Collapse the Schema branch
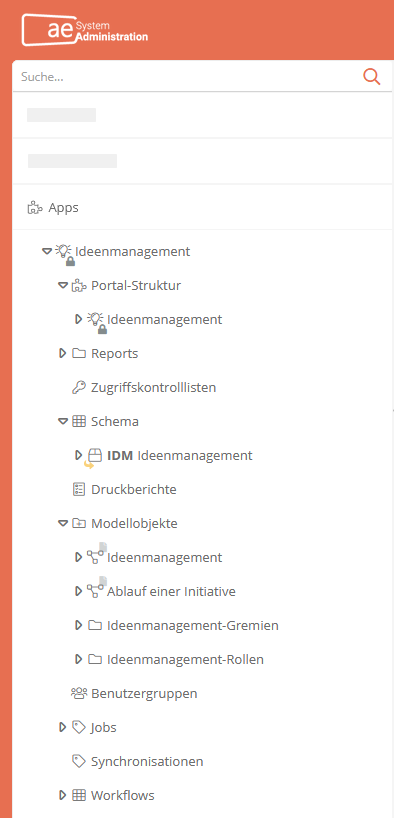This screenshot has width=394, height=818. tap(63, 421)
